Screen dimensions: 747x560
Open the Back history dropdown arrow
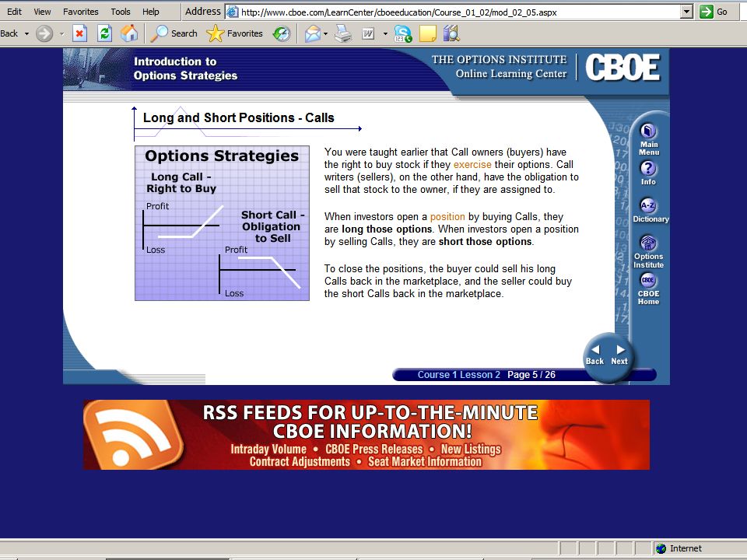tap(26, 33)
